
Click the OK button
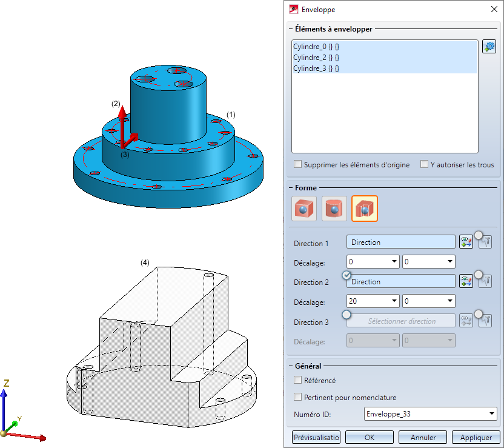pyautogui.click(x=369, y=437)
